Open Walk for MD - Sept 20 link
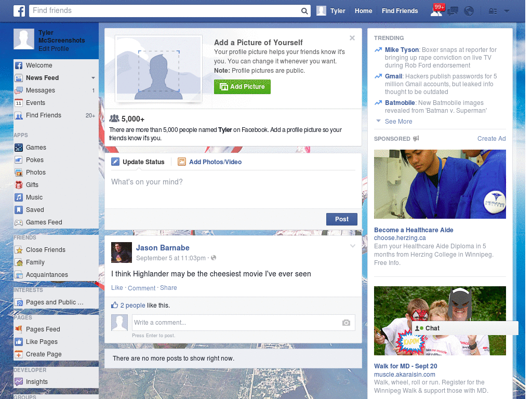Viewport: 532px width, 399px height. pos(405,366)
